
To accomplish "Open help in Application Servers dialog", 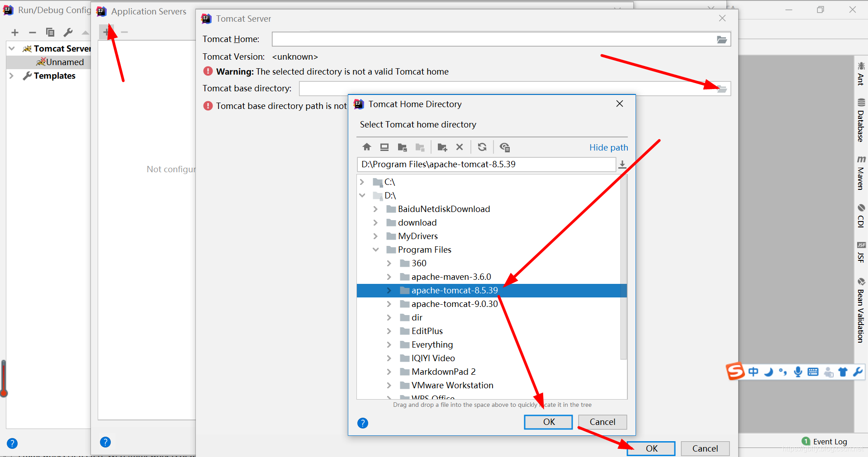I will pyautogui.click(x=105, y=442).
